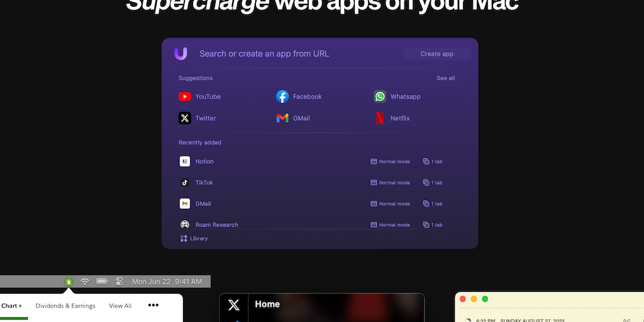
Task: Open the See all suggestions link
Action: (446, 78)
